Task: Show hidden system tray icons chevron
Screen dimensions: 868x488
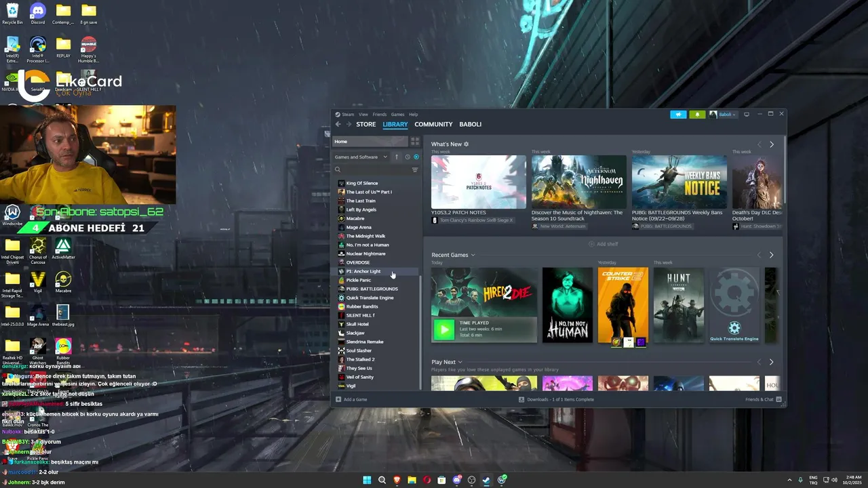Action: coord(789,480)
